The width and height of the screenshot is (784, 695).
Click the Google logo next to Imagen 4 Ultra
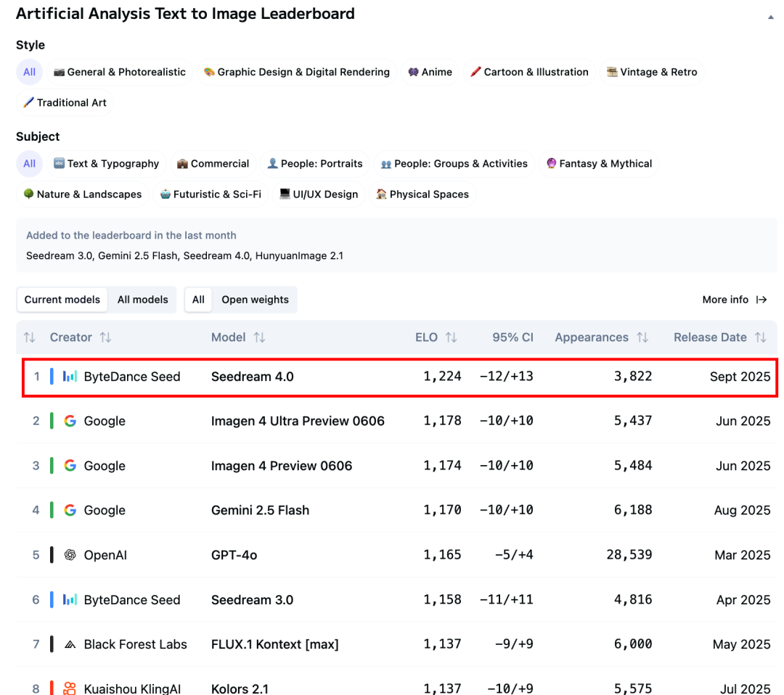tap(70, 421)
